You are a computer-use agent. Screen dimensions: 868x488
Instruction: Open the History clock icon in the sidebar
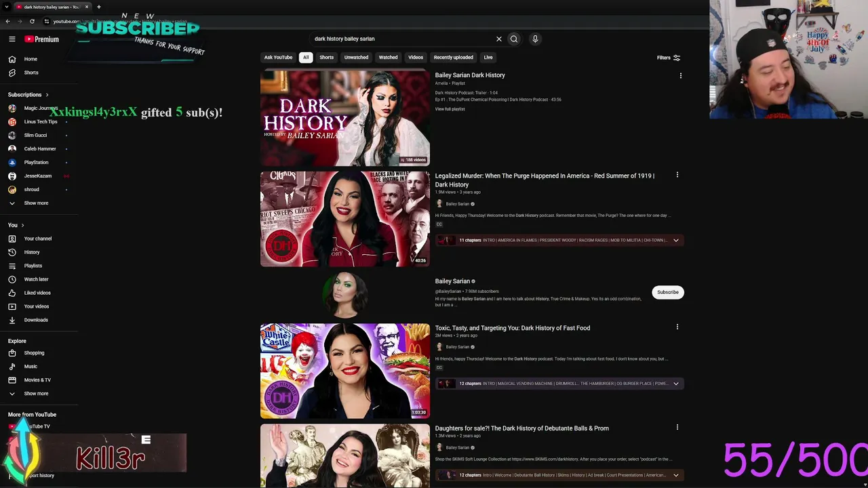[12, 252]
